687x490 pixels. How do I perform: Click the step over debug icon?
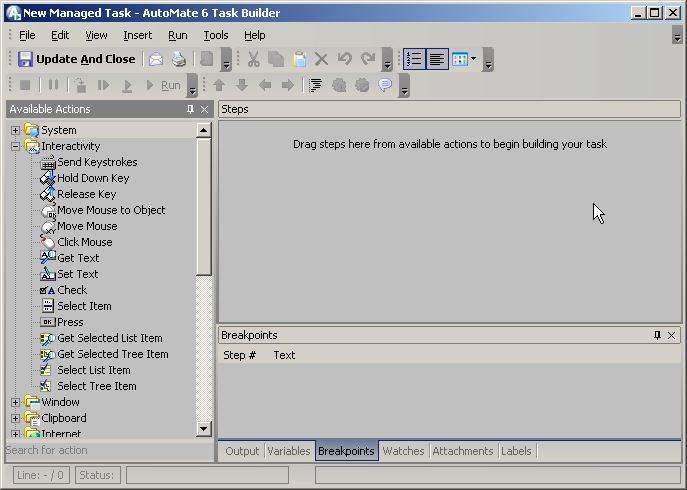103,85
